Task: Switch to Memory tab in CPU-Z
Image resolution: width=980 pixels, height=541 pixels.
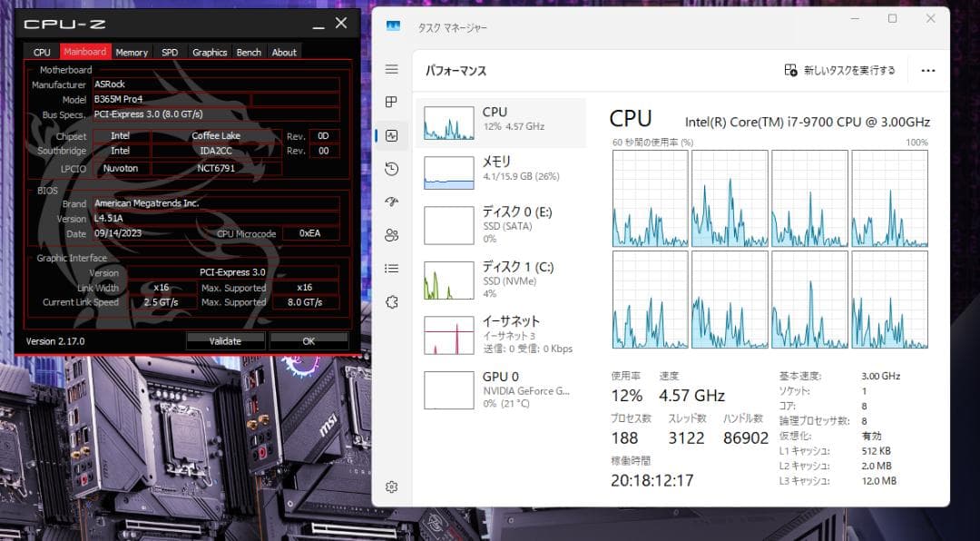Action: [132, 52]
